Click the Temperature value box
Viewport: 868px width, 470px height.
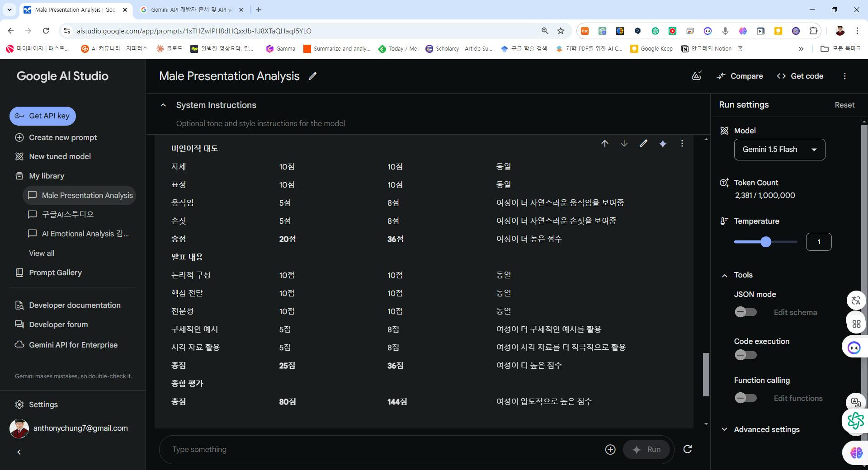tap(819, 242)
